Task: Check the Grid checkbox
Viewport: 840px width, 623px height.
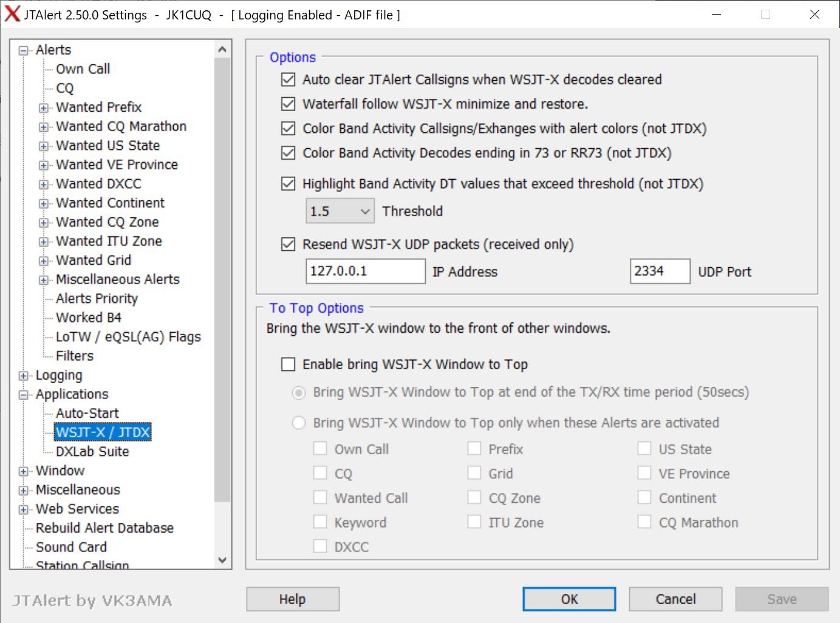Action: tap(474, 473)
